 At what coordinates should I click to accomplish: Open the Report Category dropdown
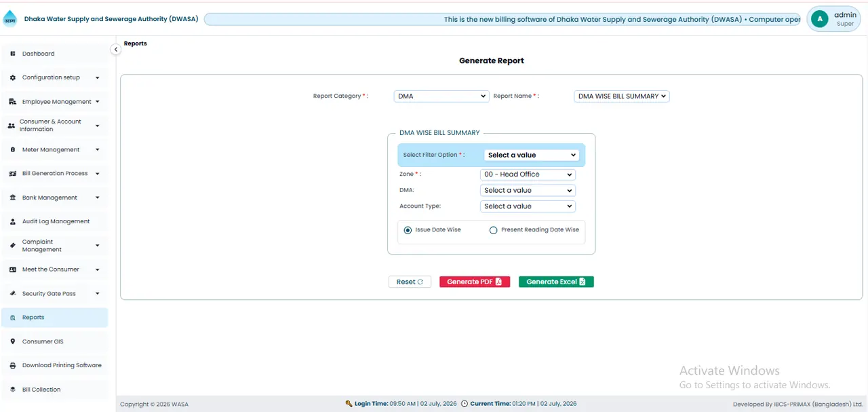(441, 96)
